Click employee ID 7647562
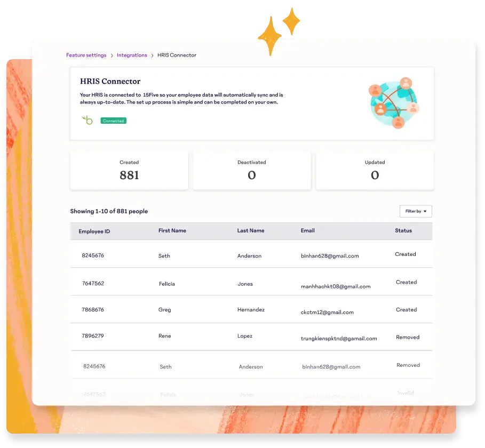The image size is (485, 448). click(93, 284)
